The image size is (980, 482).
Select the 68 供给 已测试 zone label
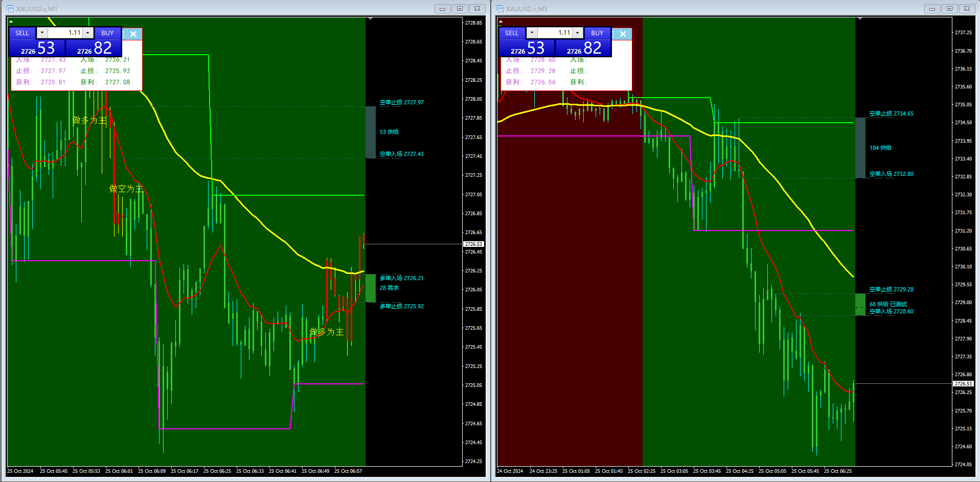click(888, 304)
